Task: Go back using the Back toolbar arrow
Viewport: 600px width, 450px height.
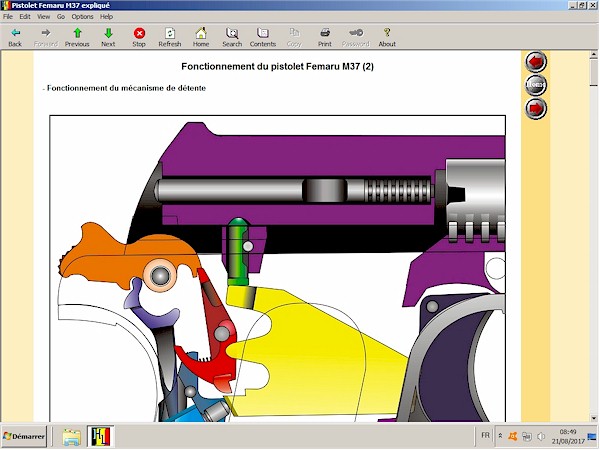Action: tap(15, 37)
